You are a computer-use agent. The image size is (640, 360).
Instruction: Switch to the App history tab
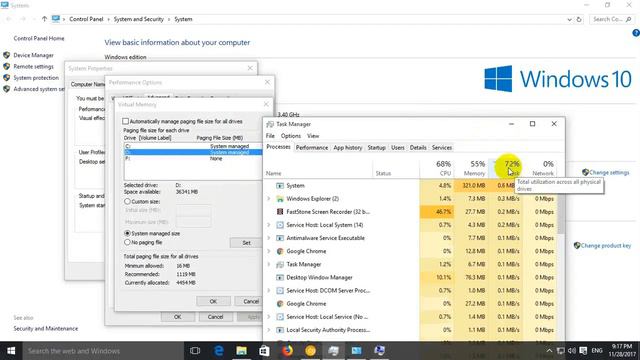pos(348,148)
